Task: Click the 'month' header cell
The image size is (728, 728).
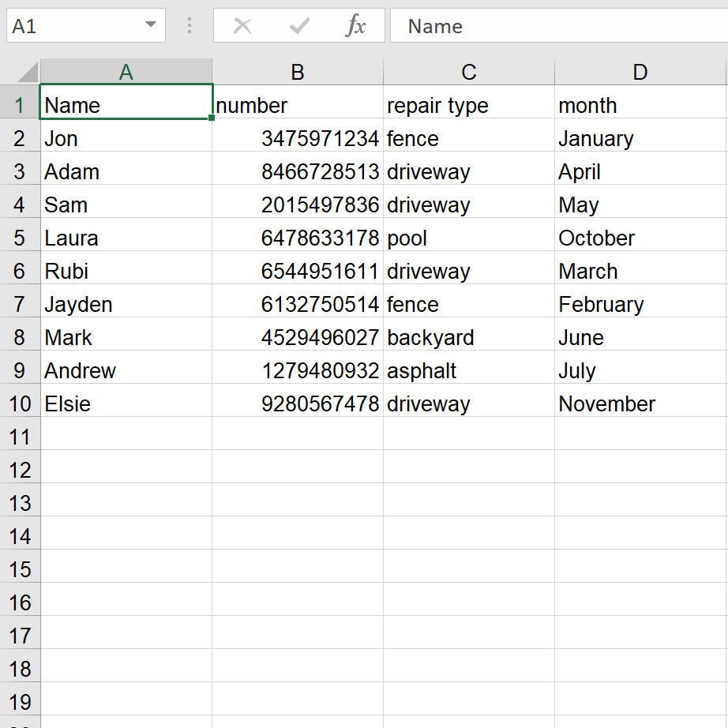Action: (x=640, y=102)
